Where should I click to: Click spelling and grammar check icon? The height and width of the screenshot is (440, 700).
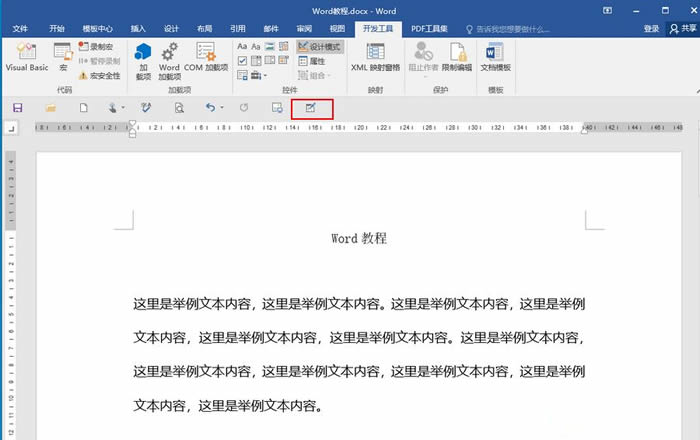pyautogui.click(x=146, y=108)
